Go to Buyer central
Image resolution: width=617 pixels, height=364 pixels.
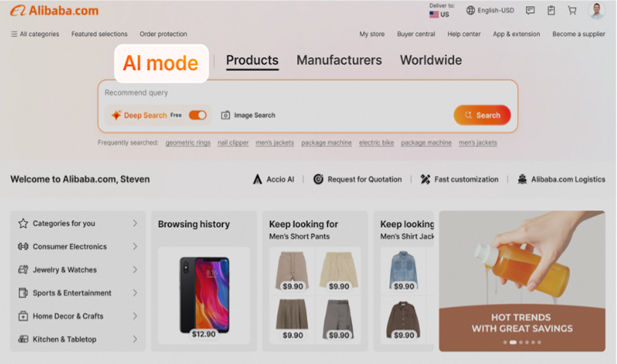[x=416, y=34]
